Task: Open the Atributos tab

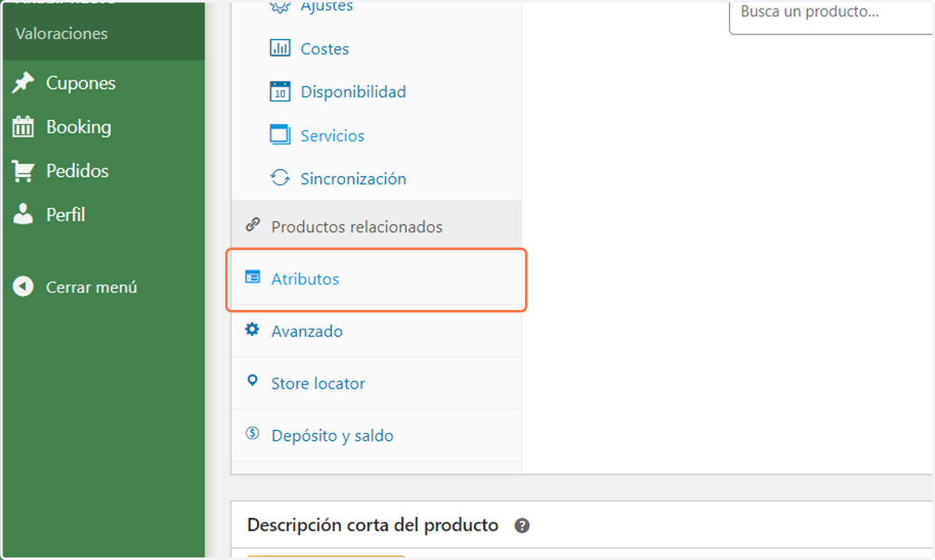Action: pyautogui.click(x=305, y=279)
